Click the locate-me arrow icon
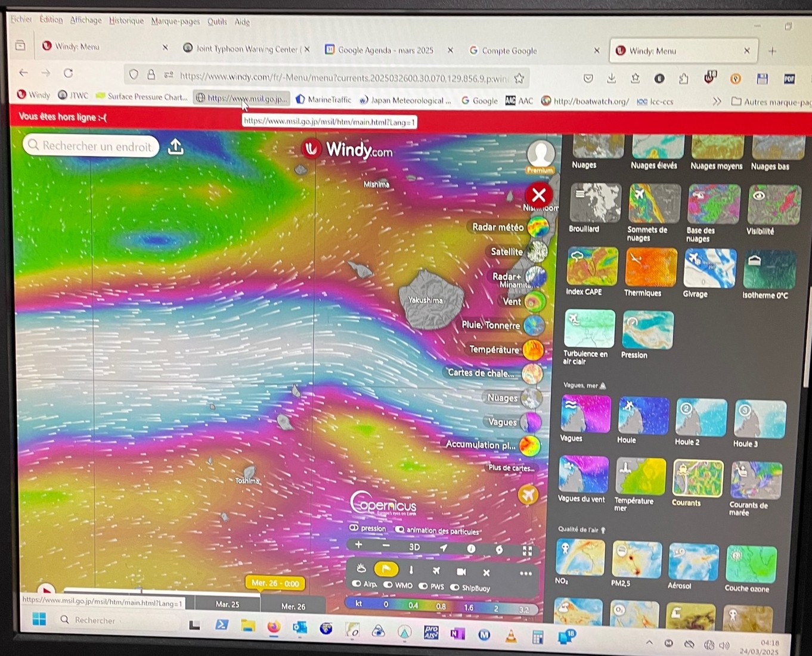The width and height of the screenshot is (812, 656). pyautogui.click(x=443, y=548)
